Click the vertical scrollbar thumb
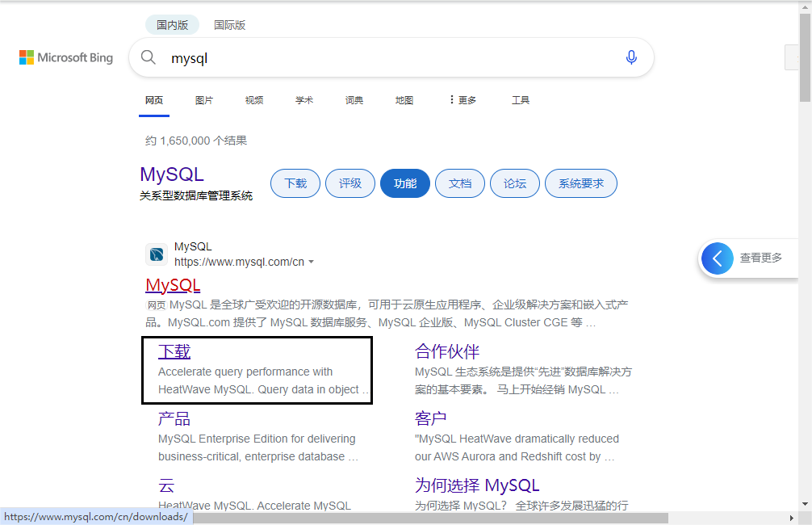Image resolution: width=812 pixels, height=525 pixels. pyautogui.click(x=805, y=57)
